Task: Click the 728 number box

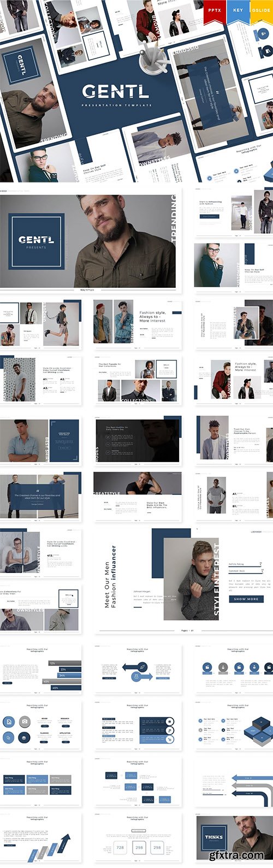Action: 120,847
